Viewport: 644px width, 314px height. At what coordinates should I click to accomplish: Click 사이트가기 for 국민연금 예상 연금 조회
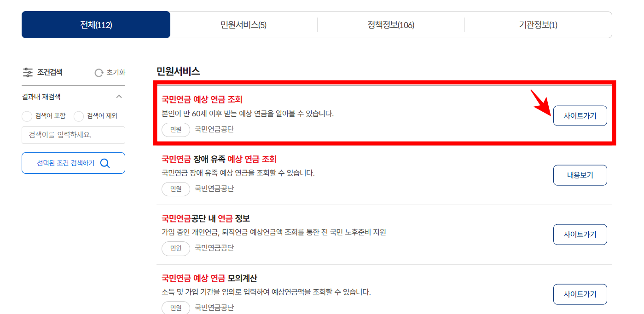(x=580, y=116)
